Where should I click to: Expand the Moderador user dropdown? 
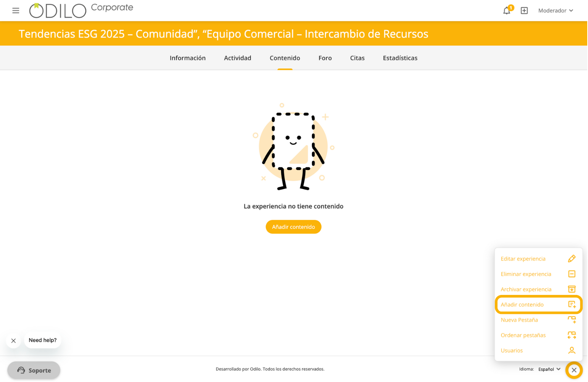(556, 11)
